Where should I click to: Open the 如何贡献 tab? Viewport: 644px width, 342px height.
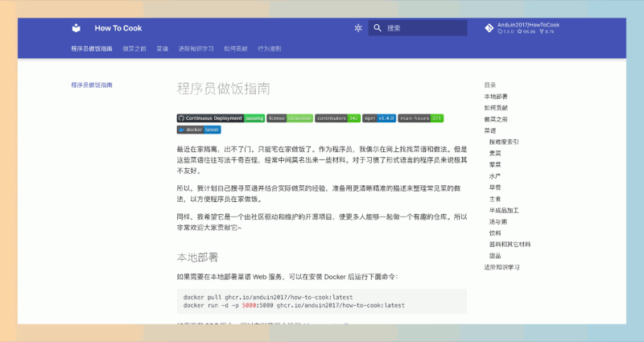(236, 48)
